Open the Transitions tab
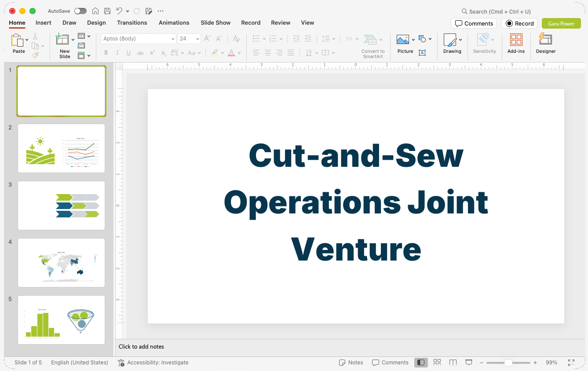The height and width of the screenshot is (371, 588). 132,23
